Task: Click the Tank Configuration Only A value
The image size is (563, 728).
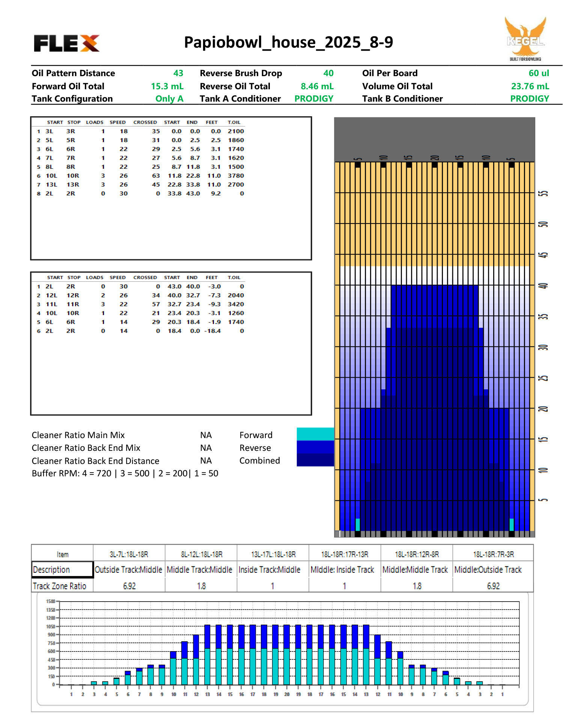Action: [x=169, y=99]
